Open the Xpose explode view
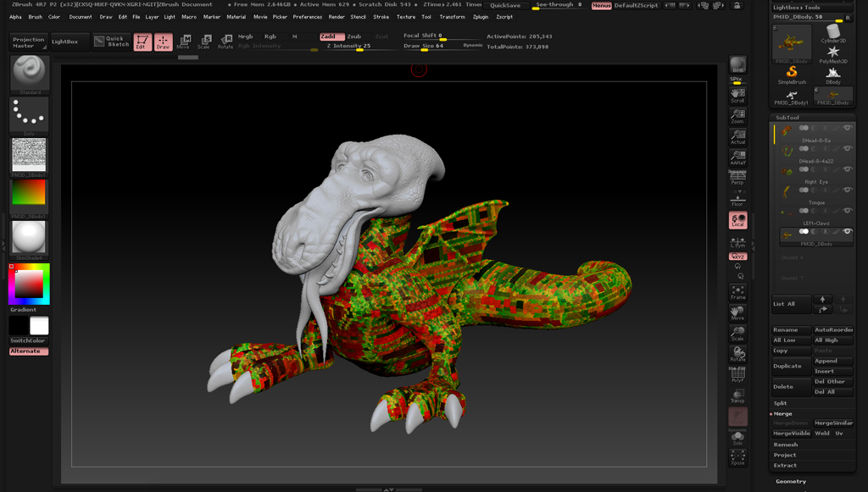Viewport: 868px width, 492px height. [738, 457]
